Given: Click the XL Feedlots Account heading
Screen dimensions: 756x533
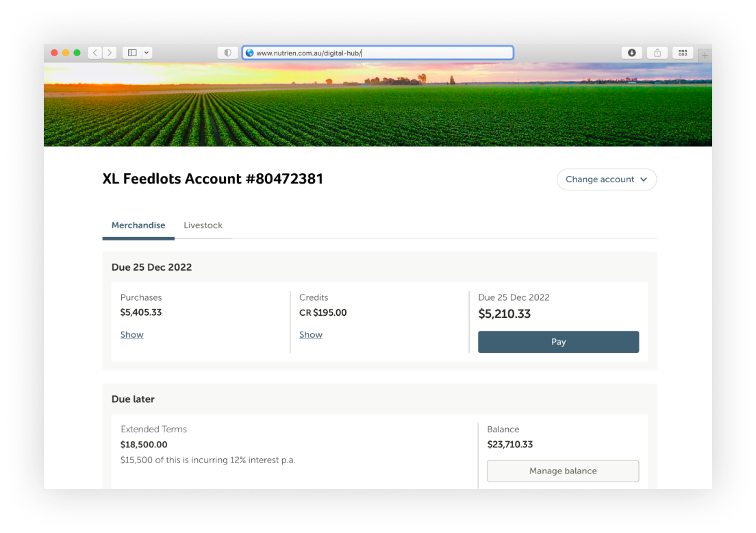Looking at the screenshot, I should point(212,179).
